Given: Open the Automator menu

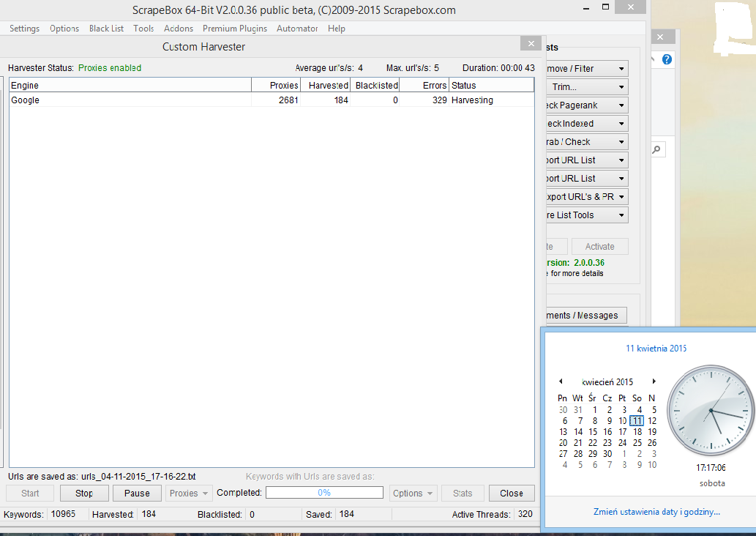Looking at the screenshot, I should [x=297, y=29].
